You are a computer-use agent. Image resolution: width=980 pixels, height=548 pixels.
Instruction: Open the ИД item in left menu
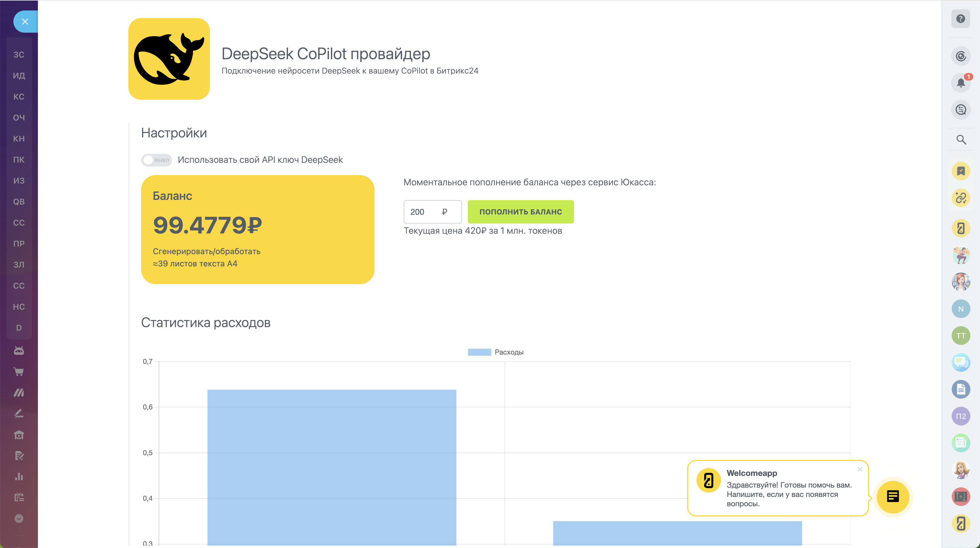click(x=19, y=76)
